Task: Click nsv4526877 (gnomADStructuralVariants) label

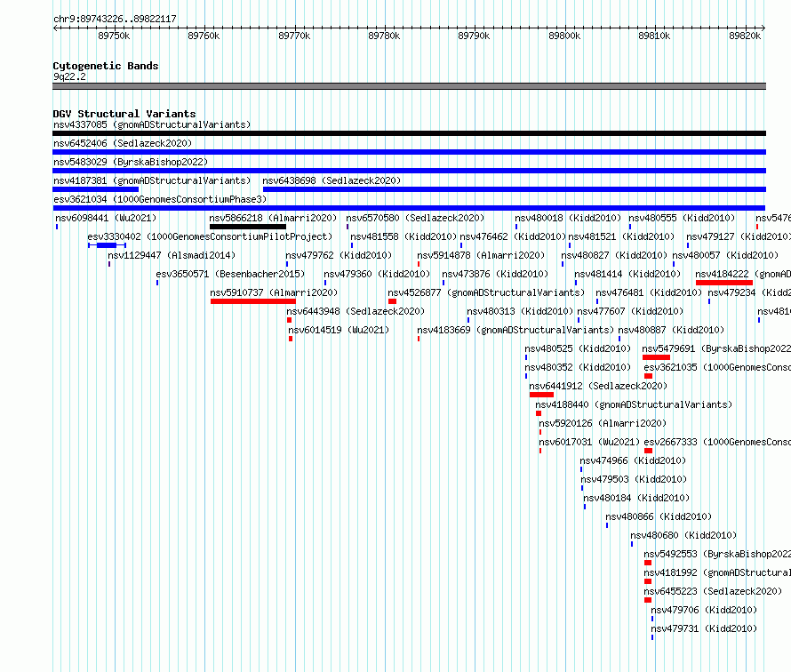Action: point(486,292)
